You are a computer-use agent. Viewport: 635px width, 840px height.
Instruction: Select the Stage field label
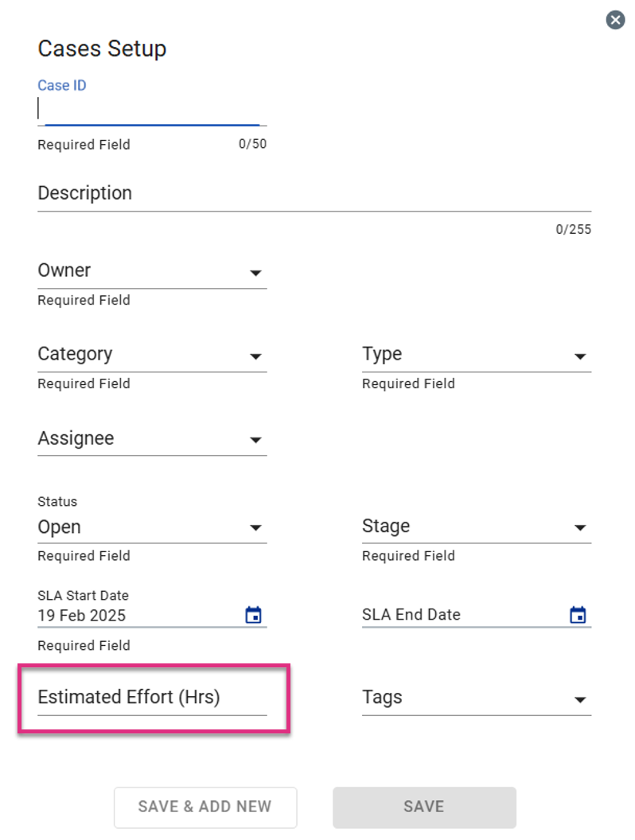[386, 526]
